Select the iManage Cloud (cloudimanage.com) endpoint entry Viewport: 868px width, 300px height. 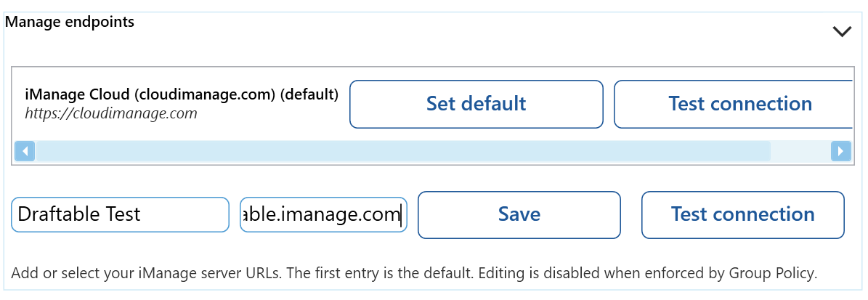coord(182,104)
